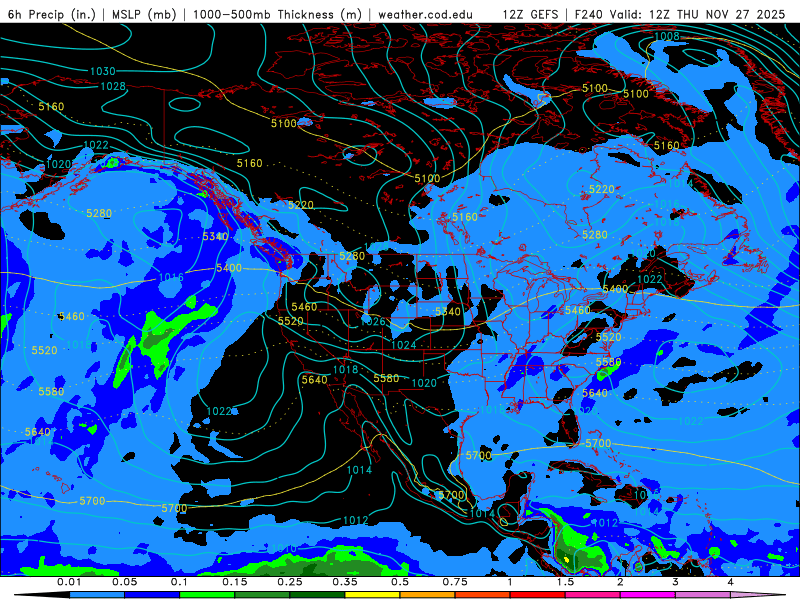
Task: Click the hot pink 1.5–2 legend swatch
Action: click(x=593, y=595)
